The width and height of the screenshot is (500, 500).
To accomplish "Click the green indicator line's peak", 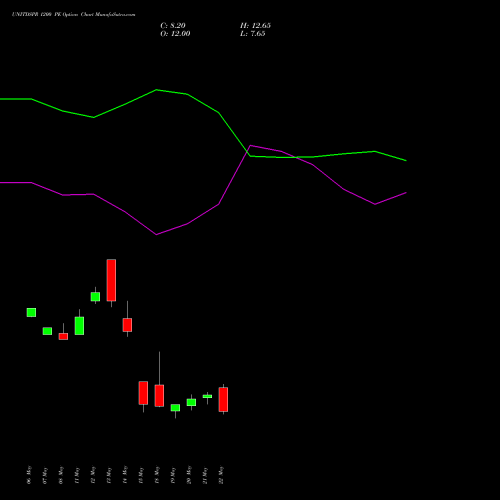I will click(156, 90).
